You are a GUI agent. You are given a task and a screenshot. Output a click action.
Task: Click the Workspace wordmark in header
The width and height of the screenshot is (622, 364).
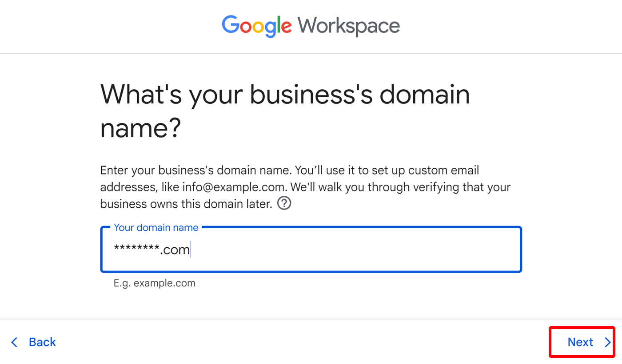(x=349, y=26)
